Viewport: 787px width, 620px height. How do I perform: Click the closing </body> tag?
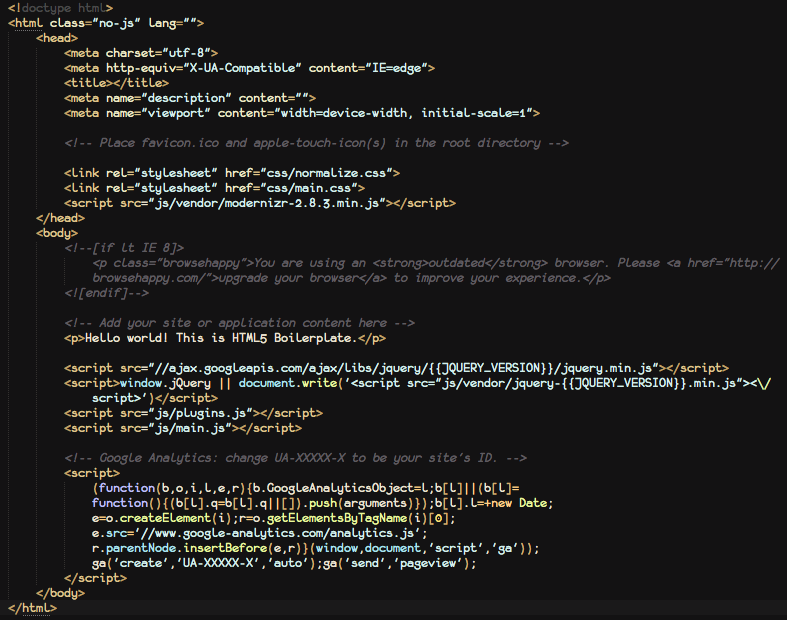click(60, 594)
